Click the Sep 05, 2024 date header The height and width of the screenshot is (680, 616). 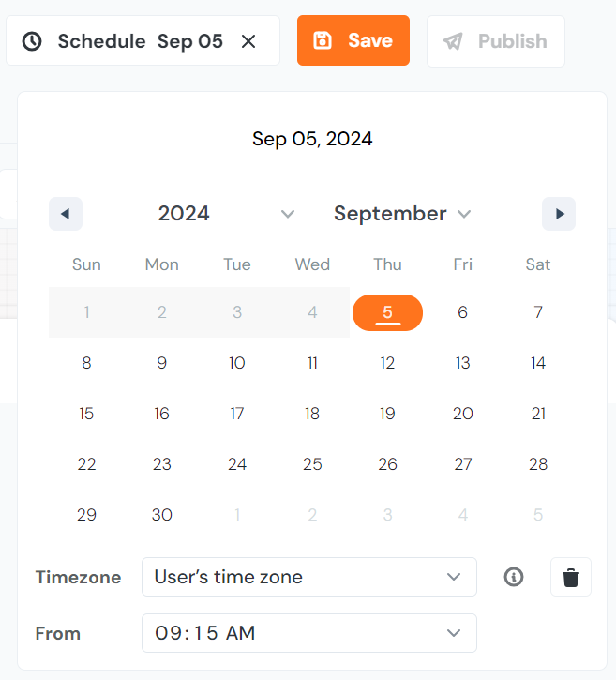(x=312, y=140)
